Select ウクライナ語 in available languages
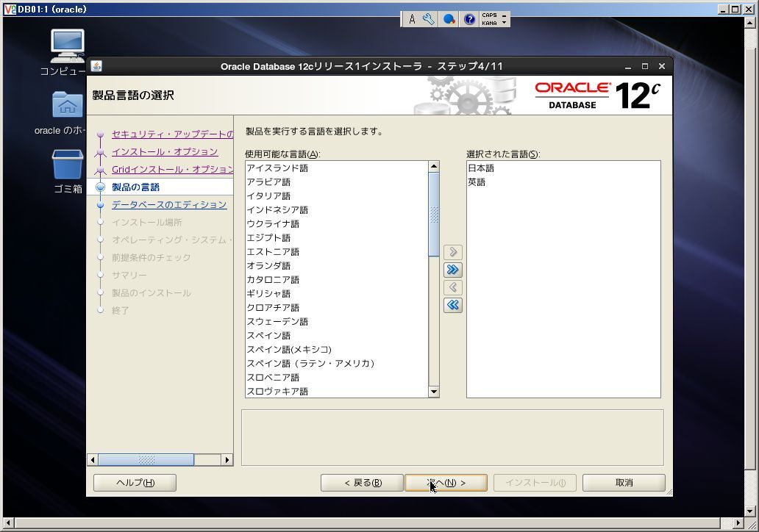 [x=337, y=224]
